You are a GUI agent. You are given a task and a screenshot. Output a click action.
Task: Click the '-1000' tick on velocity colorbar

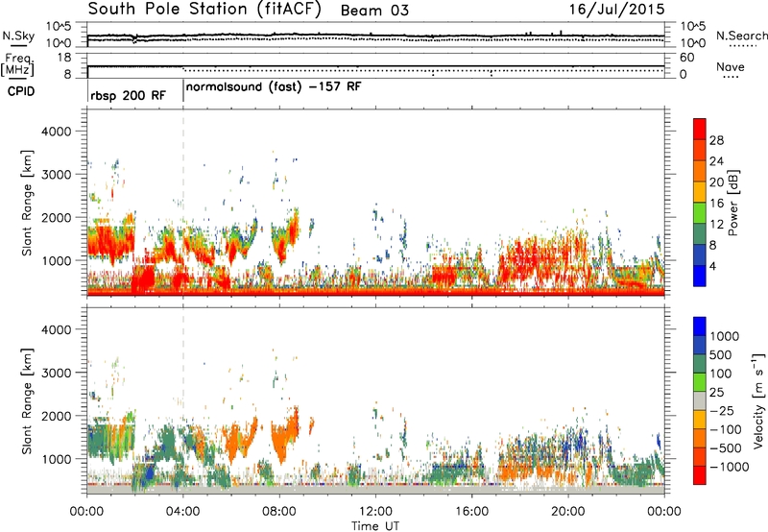click(x=729, y=467)
